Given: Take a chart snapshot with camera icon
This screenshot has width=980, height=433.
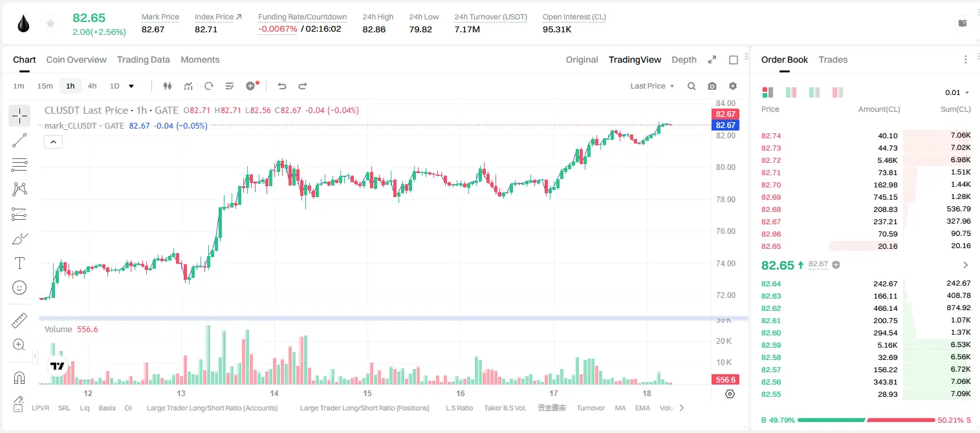Looking at the screenshot, I should 712,86.
